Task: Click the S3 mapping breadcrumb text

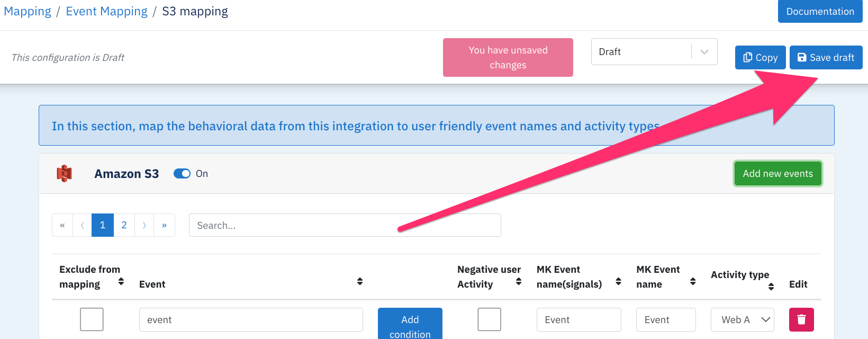Action: tap(195, 12)
